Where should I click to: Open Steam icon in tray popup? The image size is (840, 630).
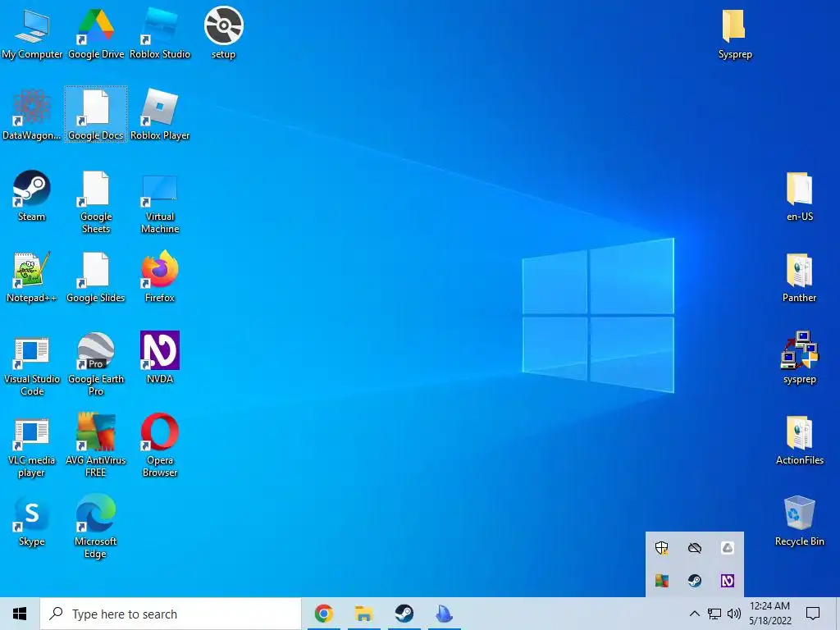point(695,581)
